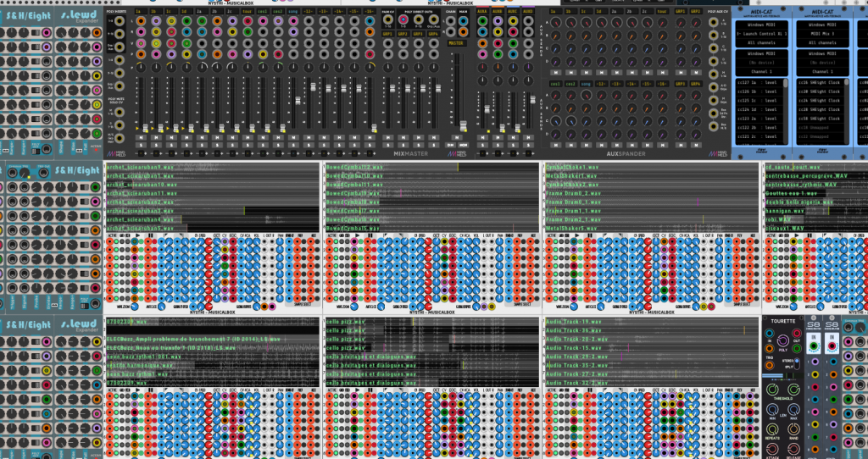The width and height of the screenshot is (868, 459).
Task: Click the GRP1 volume fader
Action: point(392,87)
